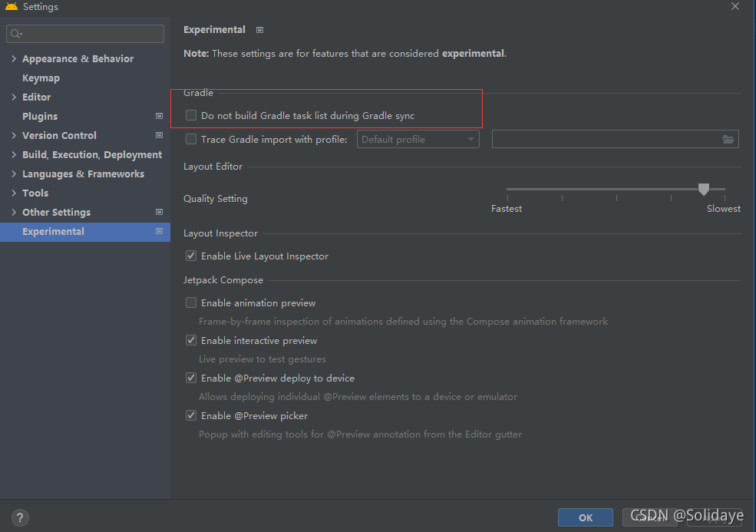
Task: Expand Languages & Frameworks node
Action: 14,173
